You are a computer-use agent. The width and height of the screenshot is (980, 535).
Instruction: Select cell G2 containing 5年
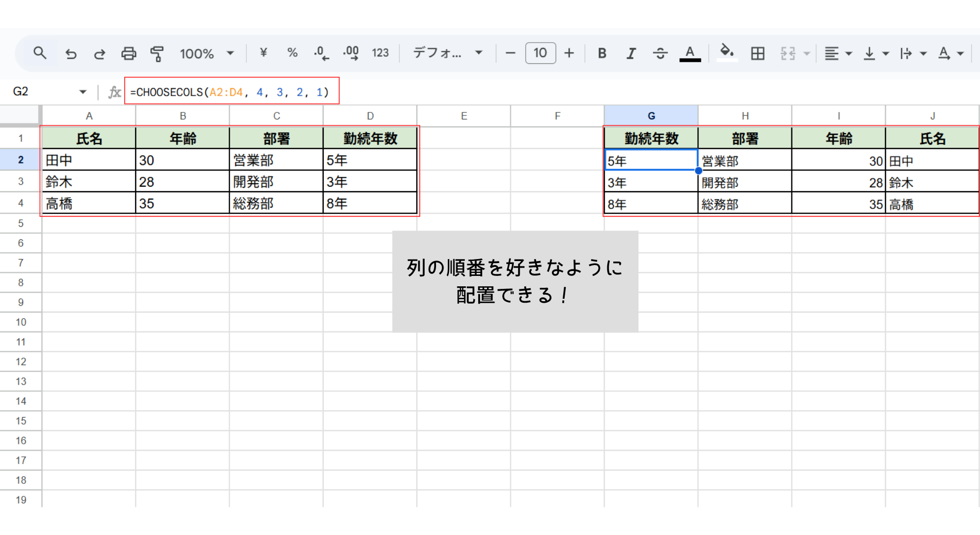[651, 160]
